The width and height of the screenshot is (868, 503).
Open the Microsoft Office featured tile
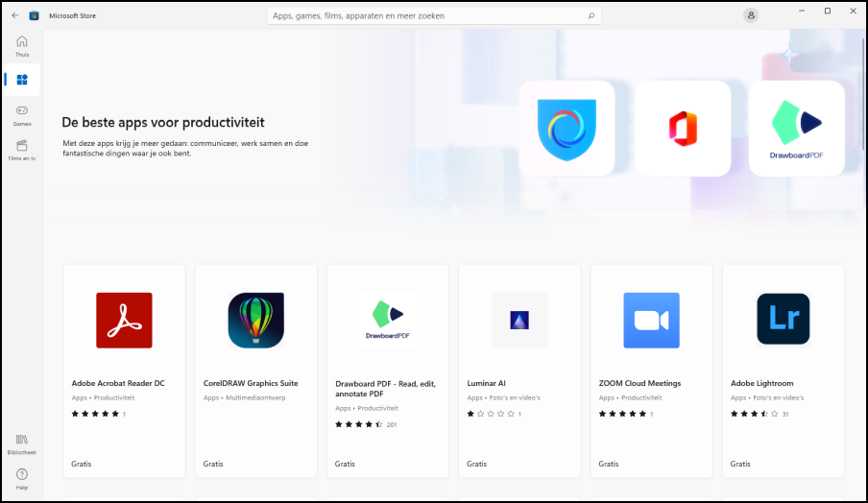[683, 129]
